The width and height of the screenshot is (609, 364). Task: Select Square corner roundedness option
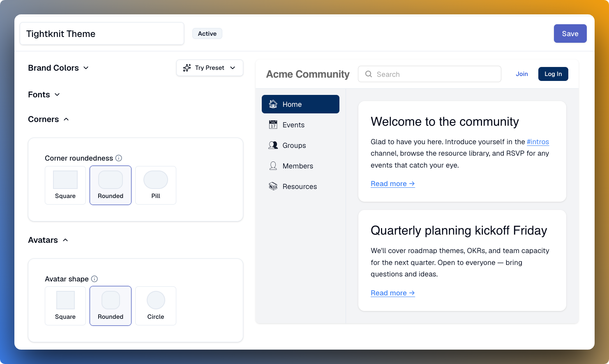coord(65,185)
